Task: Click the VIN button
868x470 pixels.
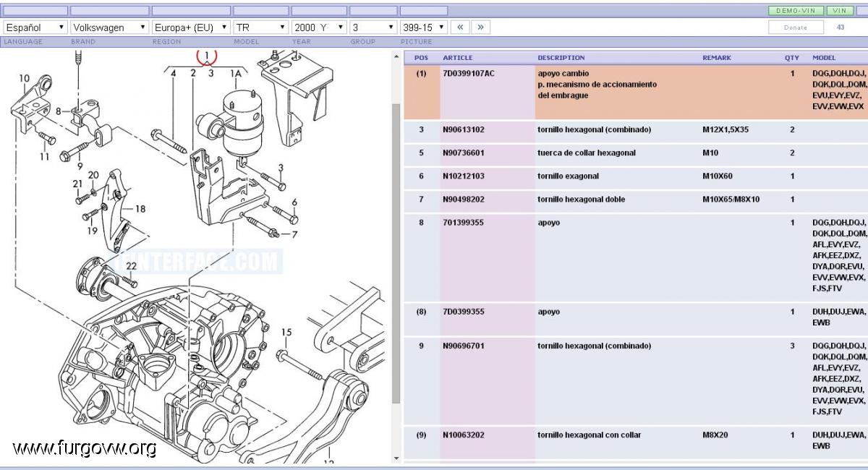Action: 839,11
